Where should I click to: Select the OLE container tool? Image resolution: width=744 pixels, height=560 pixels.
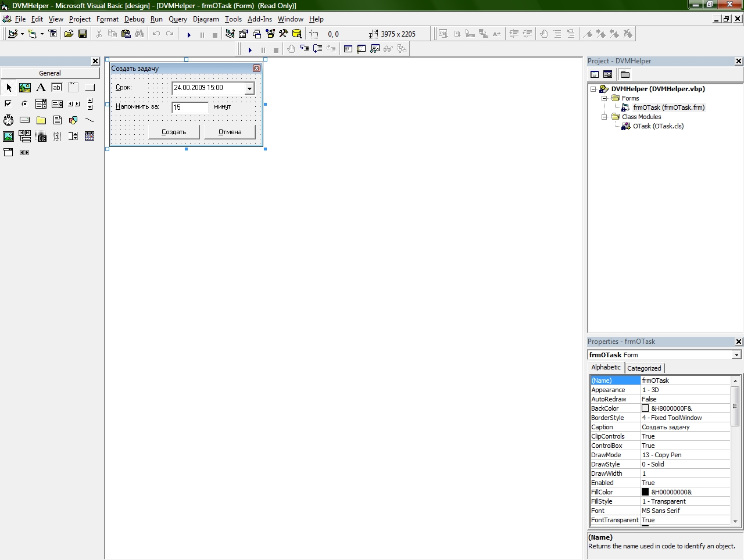(41, 137)
